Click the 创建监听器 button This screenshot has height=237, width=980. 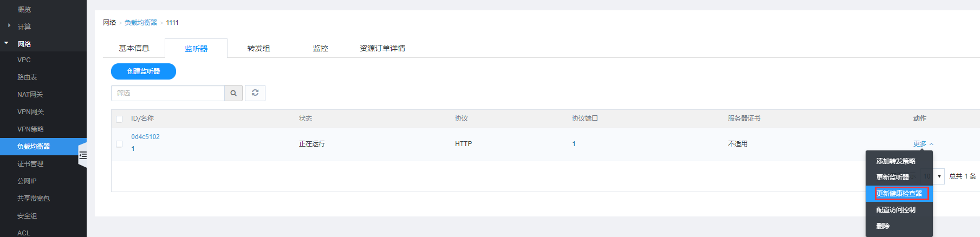(x=144, y=71)
